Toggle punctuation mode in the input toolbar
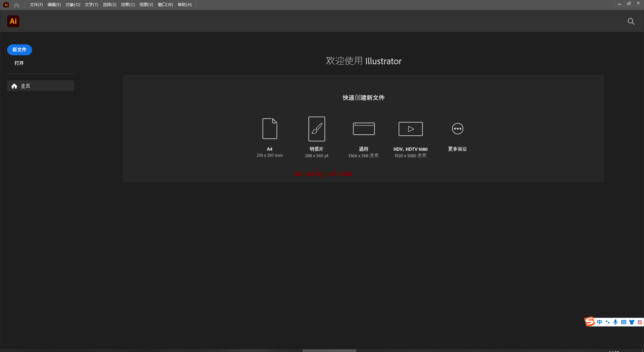Screen dimensions: 644x352 pos(607,322)
